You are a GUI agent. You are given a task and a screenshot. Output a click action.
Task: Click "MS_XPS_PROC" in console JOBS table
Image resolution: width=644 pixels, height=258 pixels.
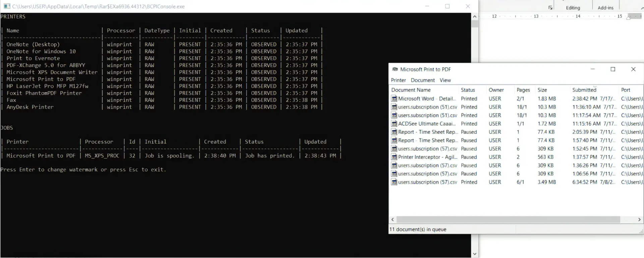click(102, 156)
